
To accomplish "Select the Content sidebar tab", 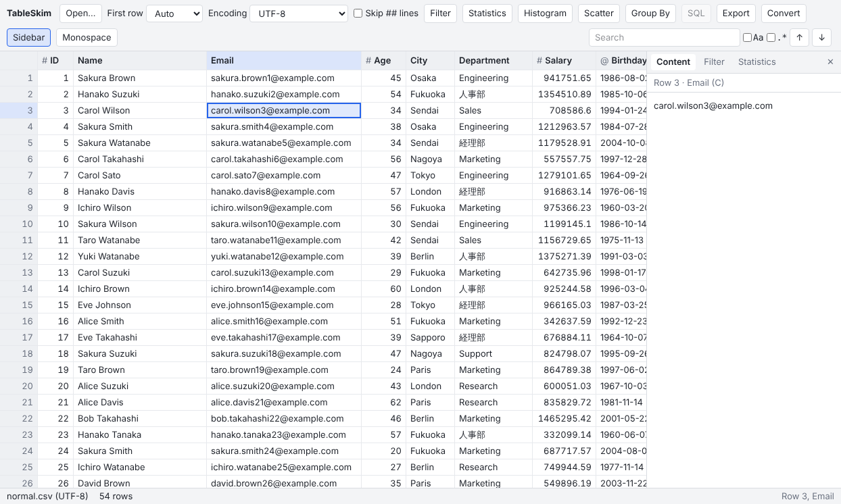I will coord(673,61).
